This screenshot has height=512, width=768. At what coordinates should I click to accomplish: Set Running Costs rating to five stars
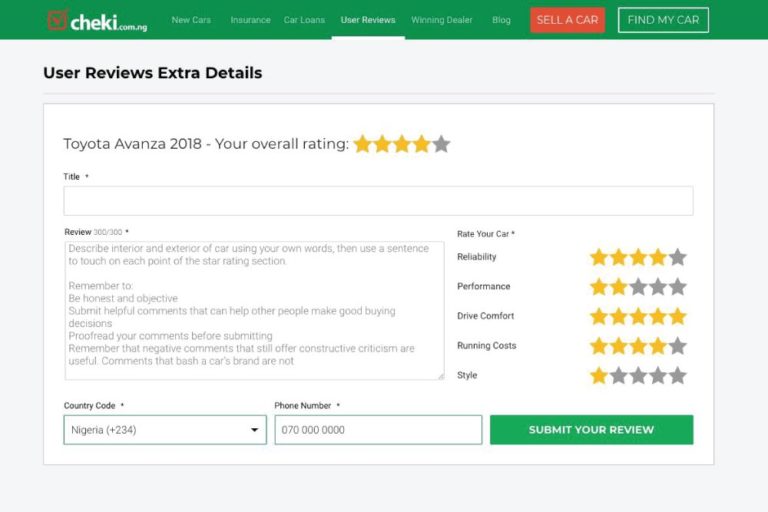click(677, 346)
